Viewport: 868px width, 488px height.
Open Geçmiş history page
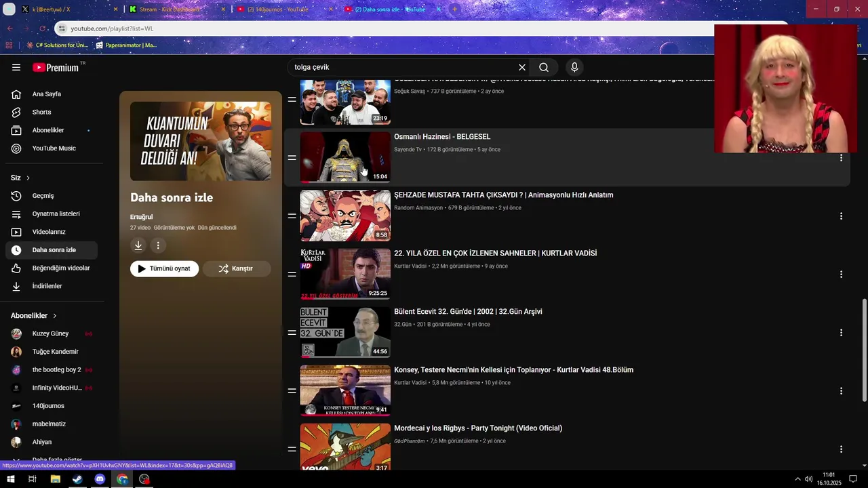[52, 196]
